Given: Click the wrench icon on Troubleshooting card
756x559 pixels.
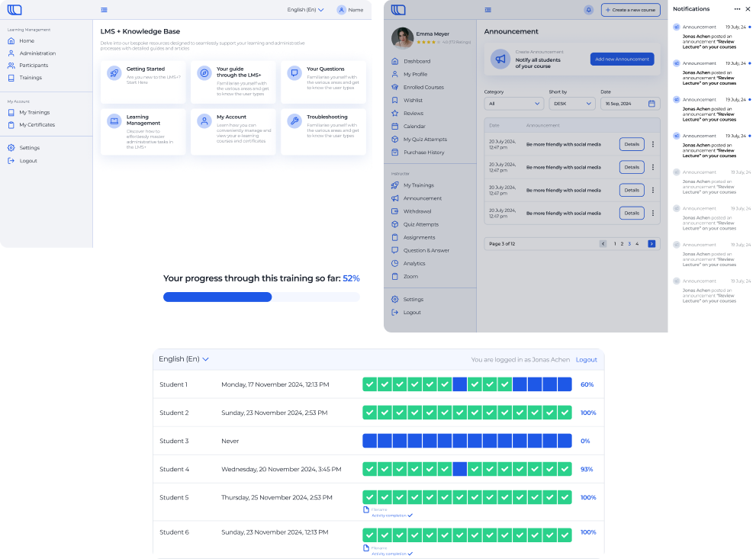Looking at the screenshot, I should (294, 120).
